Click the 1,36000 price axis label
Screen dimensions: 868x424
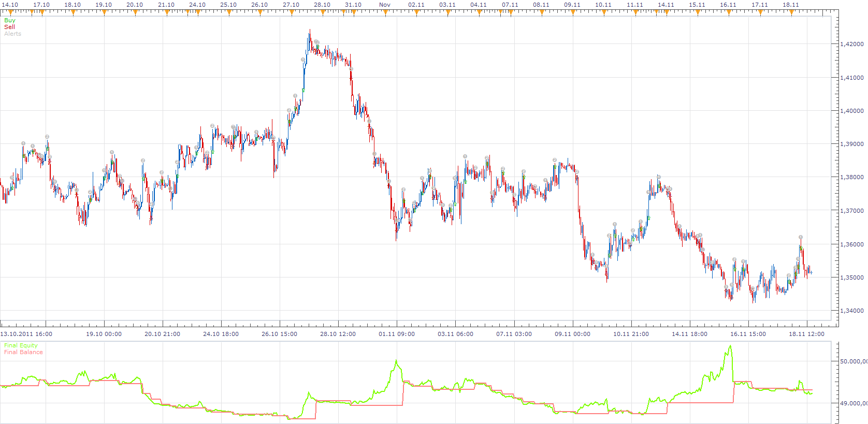[852, 244]
